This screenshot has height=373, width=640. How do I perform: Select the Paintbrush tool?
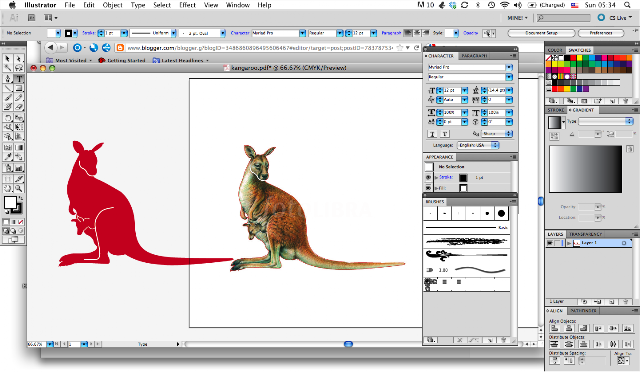8,98
